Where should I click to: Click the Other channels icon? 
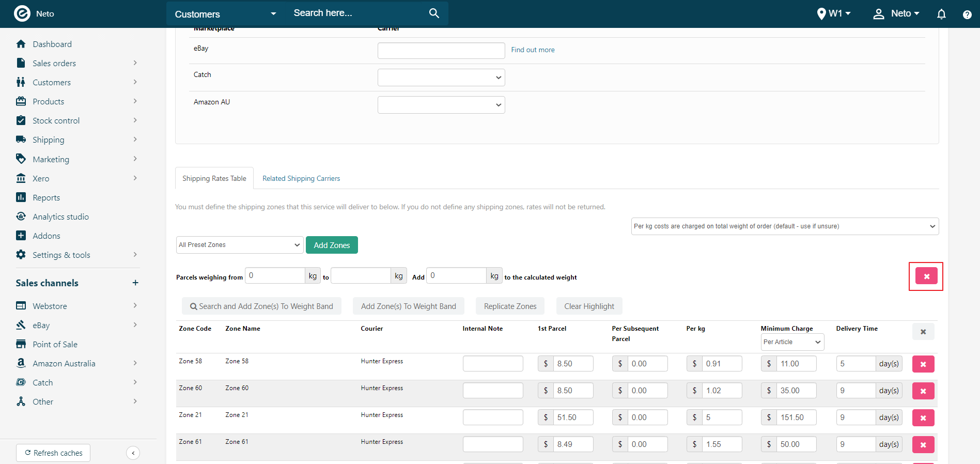[21, 401]
